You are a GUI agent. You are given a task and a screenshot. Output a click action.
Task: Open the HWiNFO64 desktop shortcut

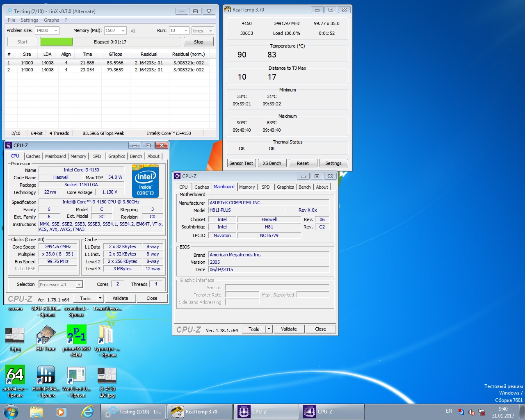46,375
